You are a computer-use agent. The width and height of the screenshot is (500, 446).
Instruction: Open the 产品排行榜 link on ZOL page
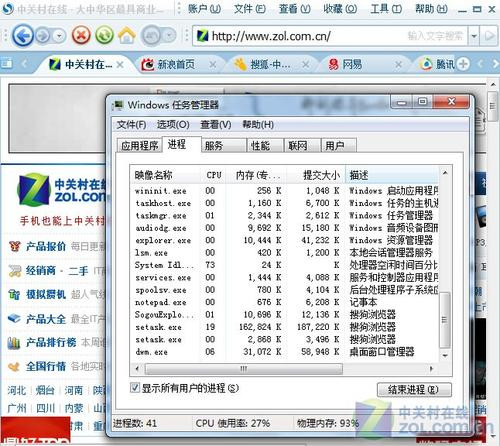tap(51, 343)
